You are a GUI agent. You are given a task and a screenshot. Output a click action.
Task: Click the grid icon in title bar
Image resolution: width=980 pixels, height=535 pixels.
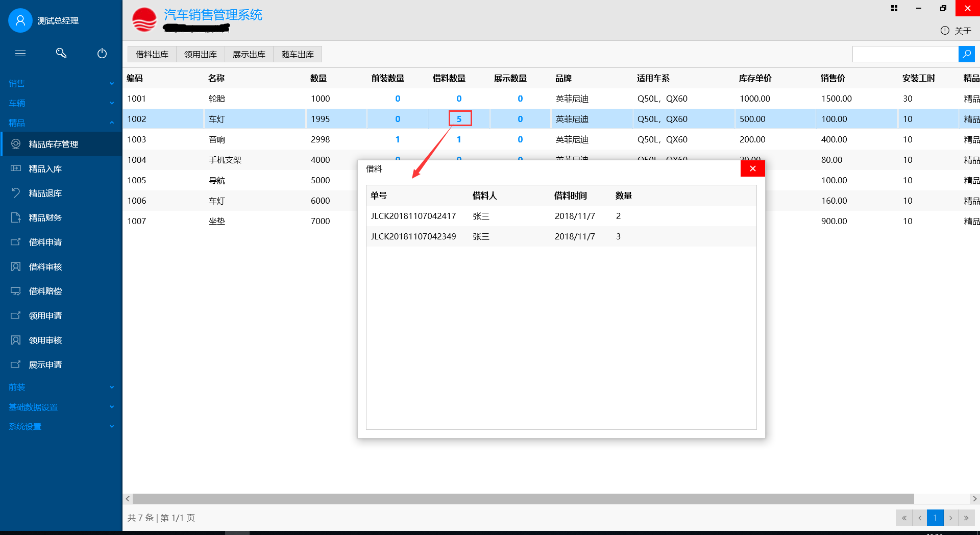coord(894,8)
